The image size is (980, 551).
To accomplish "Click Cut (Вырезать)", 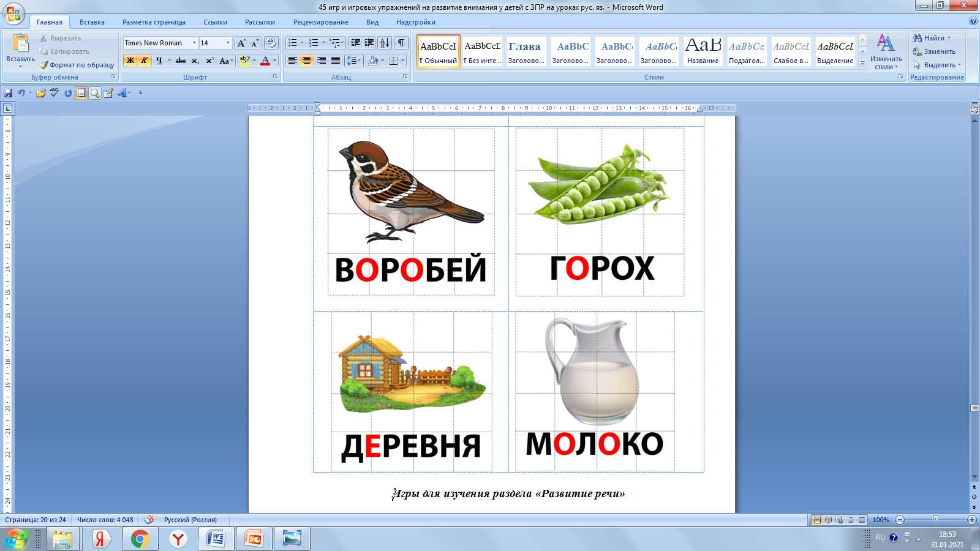I will point(60,38).
